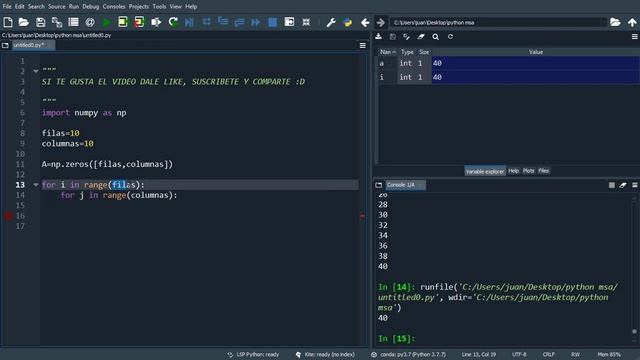640x360 pixels.
Task: Step over current line debug icon
Action: tap(207, 21)
